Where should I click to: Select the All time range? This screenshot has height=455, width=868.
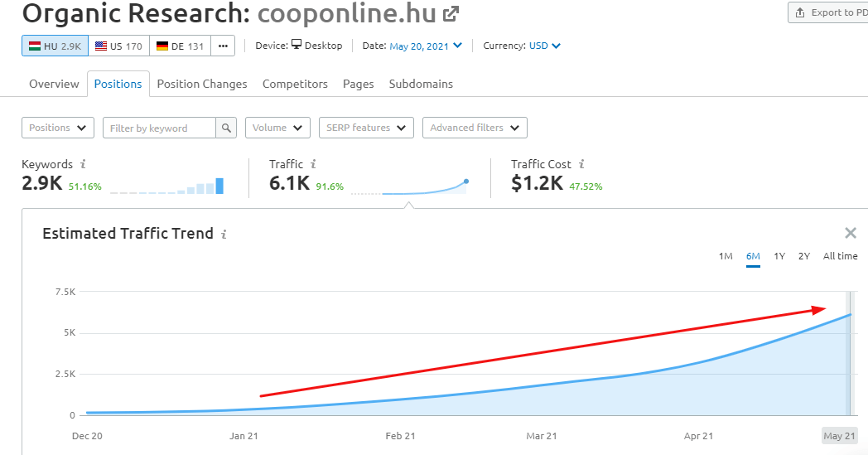pyautogui.click(x=840, y=256)
